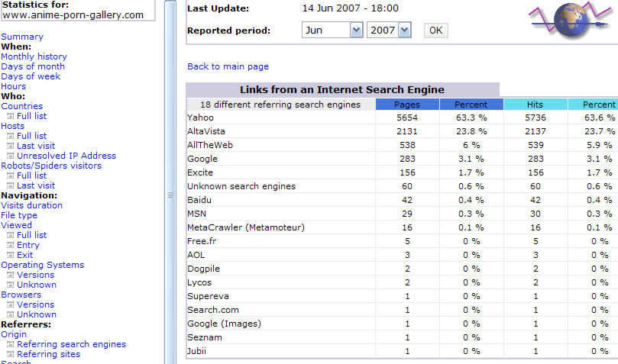Viewport: 618px width, 364px height.
Task: Open the month dropdown showing Jun
Action: [x=332, y=31]
